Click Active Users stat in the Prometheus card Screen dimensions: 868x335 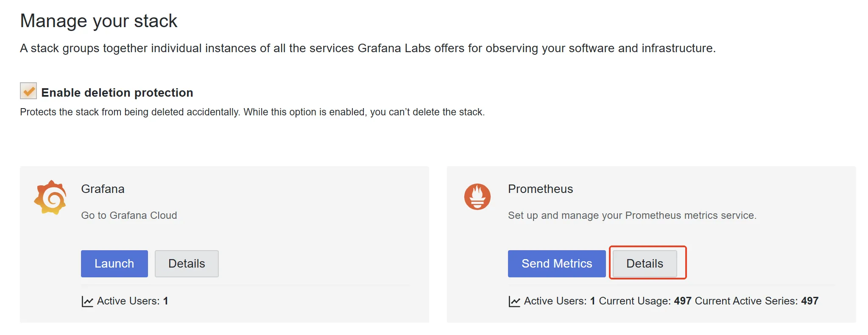pos(559,301)
